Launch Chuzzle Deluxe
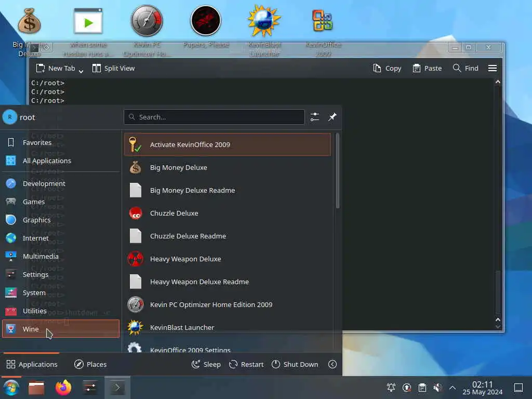532x399 pixels. pyautogui.click(x=228, y=214)
